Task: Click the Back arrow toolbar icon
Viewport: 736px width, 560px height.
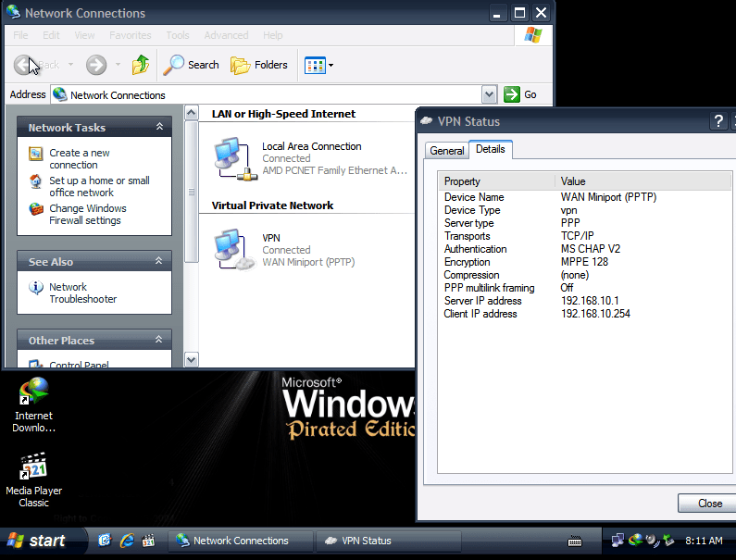Action: (23, 65)
